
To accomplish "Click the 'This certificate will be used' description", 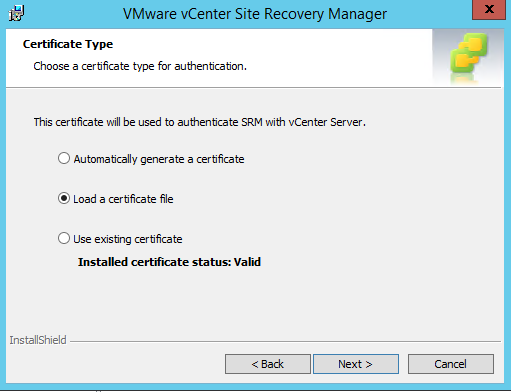I will click(x=200, y=122).
